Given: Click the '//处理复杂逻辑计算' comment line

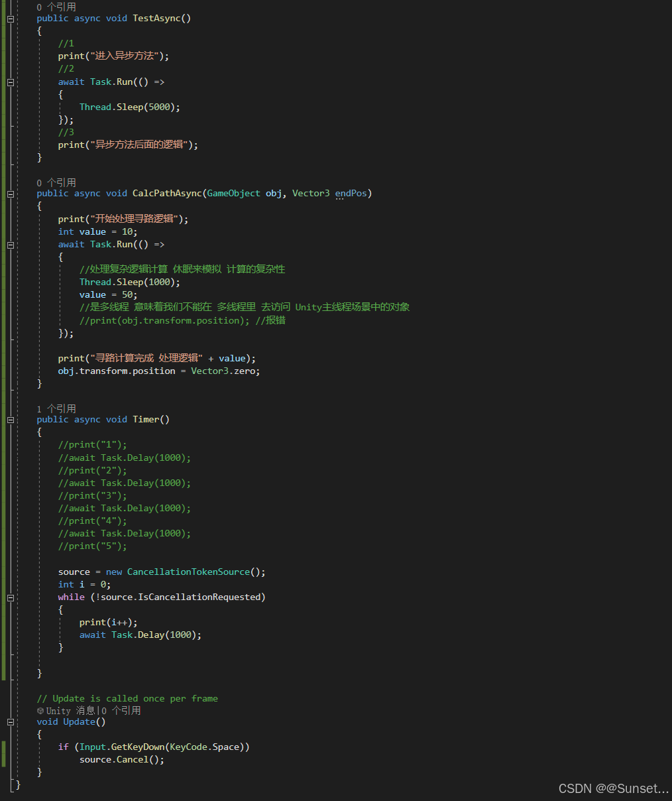Looking at the screenshot, I should [182, 270].
